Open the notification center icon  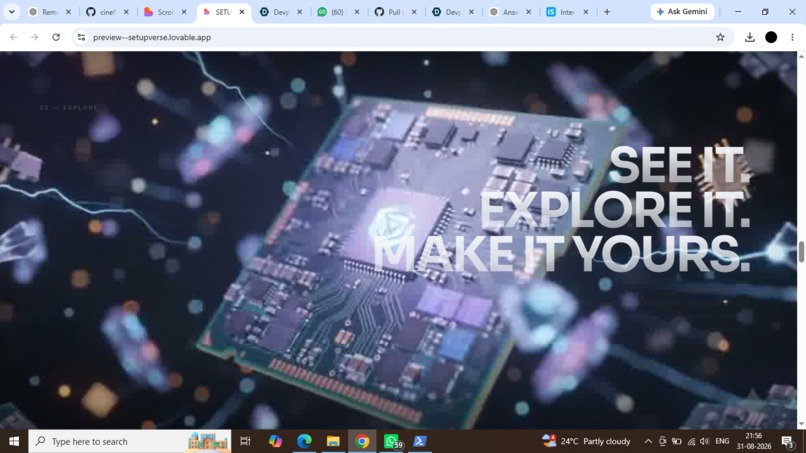[788, 441]
